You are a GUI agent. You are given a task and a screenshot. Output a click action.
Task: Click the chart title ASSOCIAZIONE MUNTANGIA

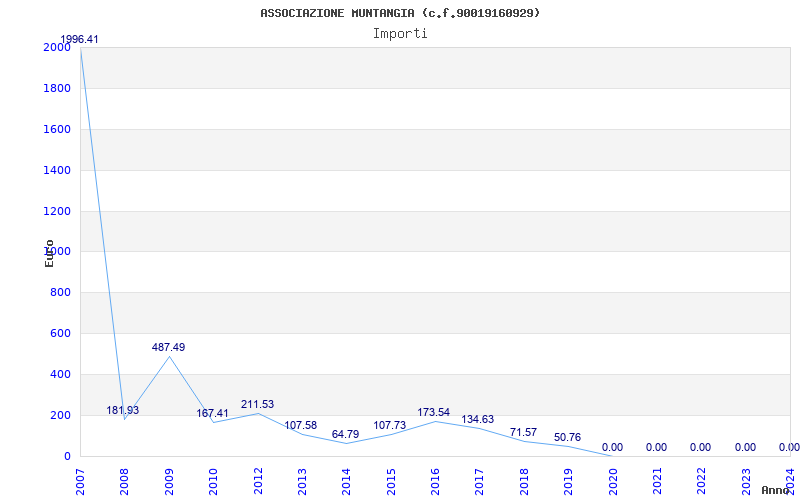(399, 13)
